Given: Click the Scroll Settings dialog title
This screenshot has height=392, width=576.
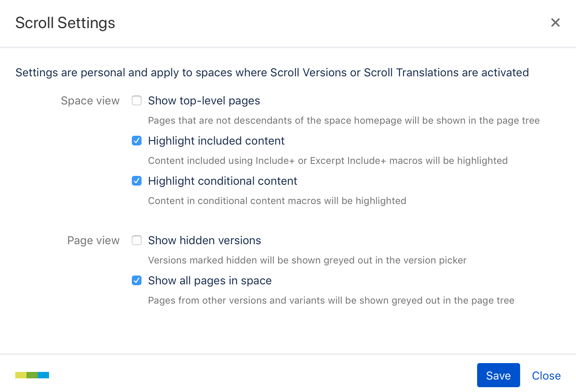Looking at the screenshot, I should pyautogui.click(x=65, y=23).
